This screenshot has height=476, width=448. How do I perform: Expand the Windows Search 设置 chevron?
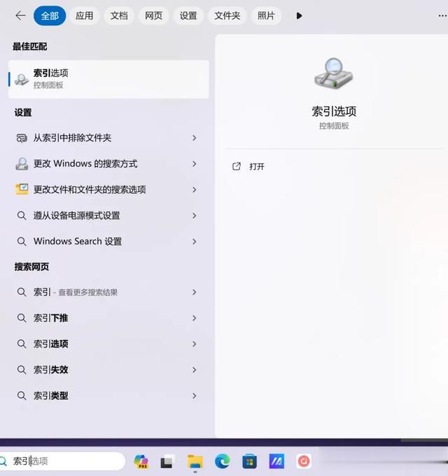click(195, 241)
